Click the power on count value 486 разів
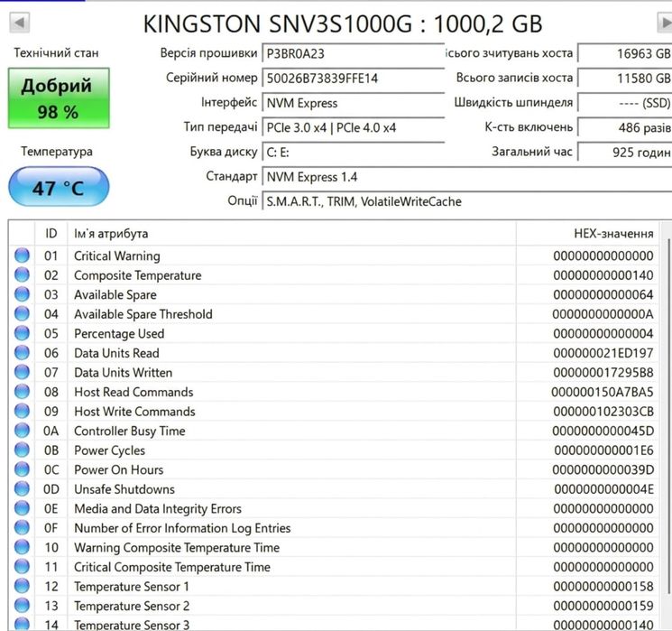Screen dimensions: 672x631 [x=625, y=127]
